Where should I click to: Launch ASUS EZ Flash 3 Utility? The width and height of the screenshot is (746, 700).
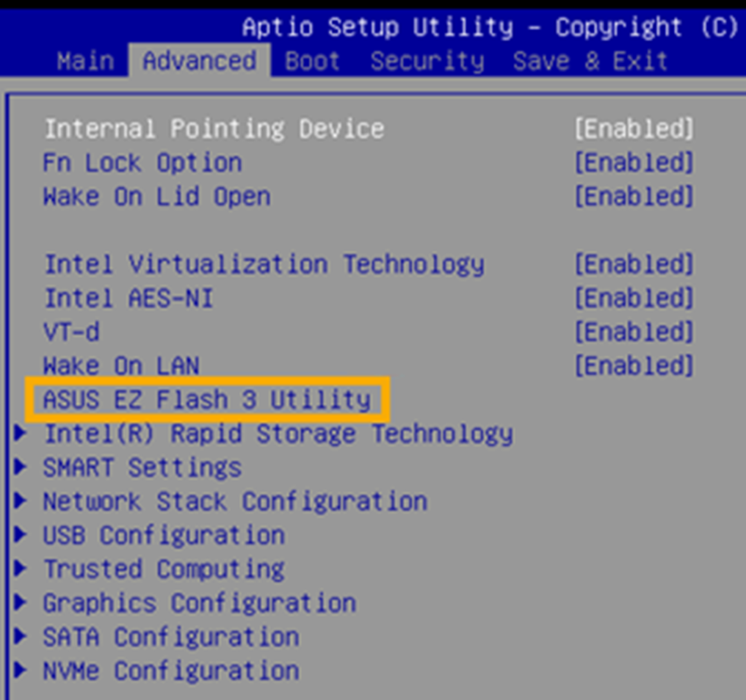click(x=207, y=399)
